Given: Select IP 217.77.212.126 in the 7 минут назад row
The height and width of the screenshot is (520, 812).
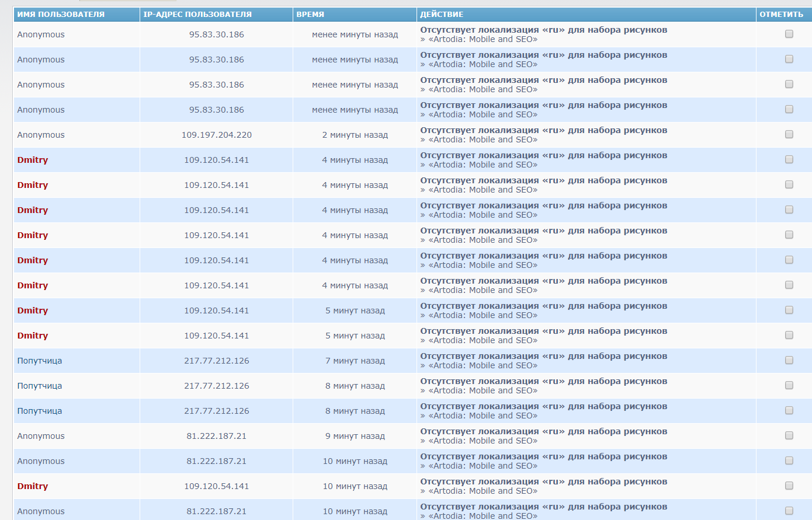Looking at the screenshot, I should (x=217, y=361).
